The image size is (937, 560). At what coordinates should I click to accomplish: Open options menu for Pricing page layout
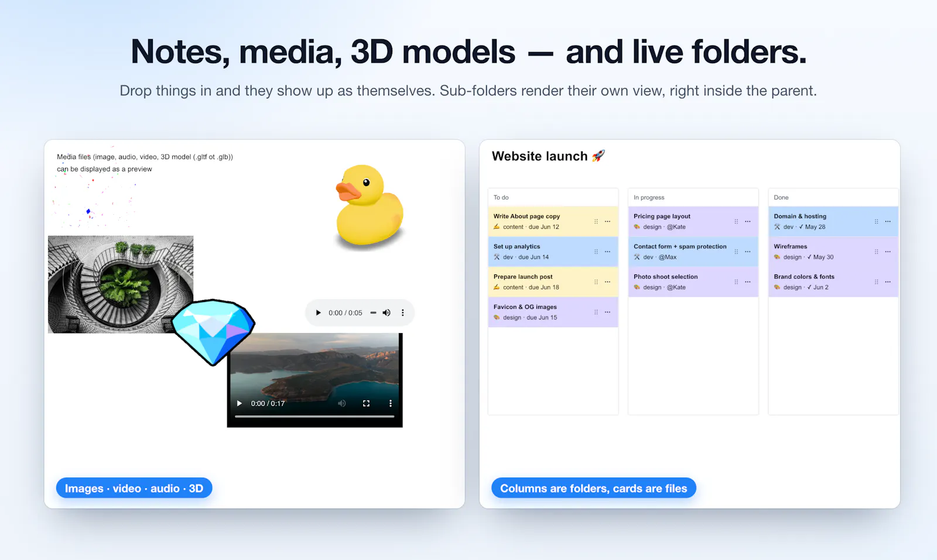748,222
